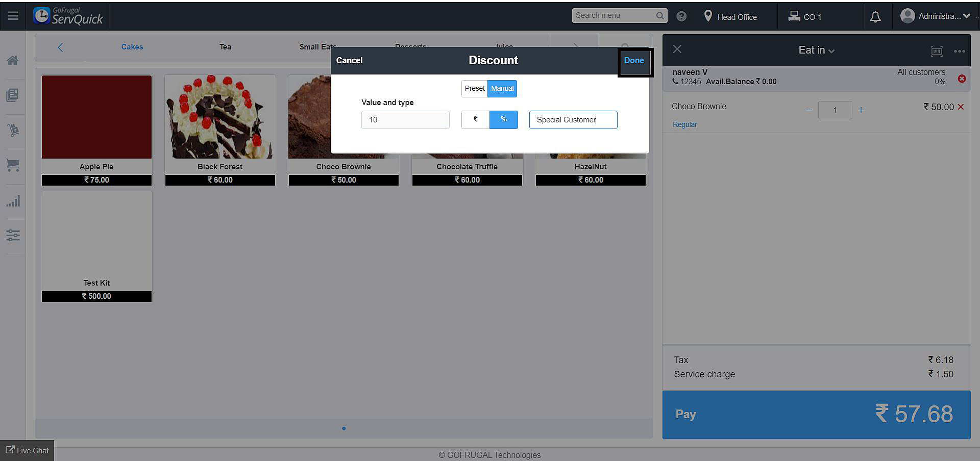Click the barcode scan icon in order header
980x461 pixels.
pyautogui.click(x=937, y=51)
